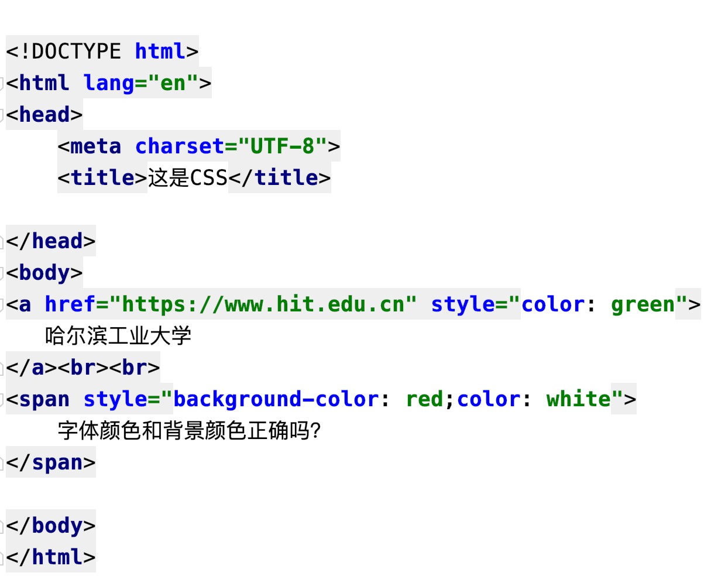Image resolution: width=728 pixels, height=576 pixels.
Task: Click the red background-color value
Action: click(424, 399)
